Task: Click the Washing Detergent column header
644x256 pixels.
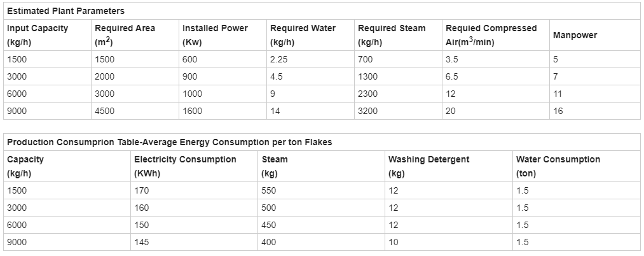Action: coord(448,166)
